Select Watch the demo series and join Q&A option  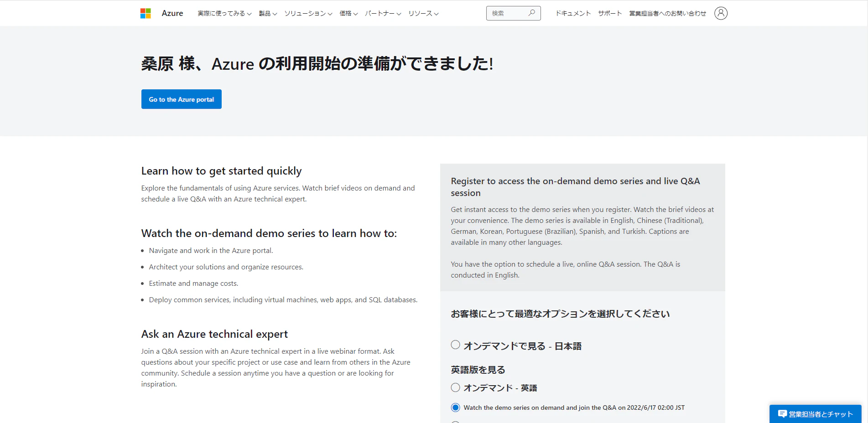pyautogui.click(x=455, y=408)
